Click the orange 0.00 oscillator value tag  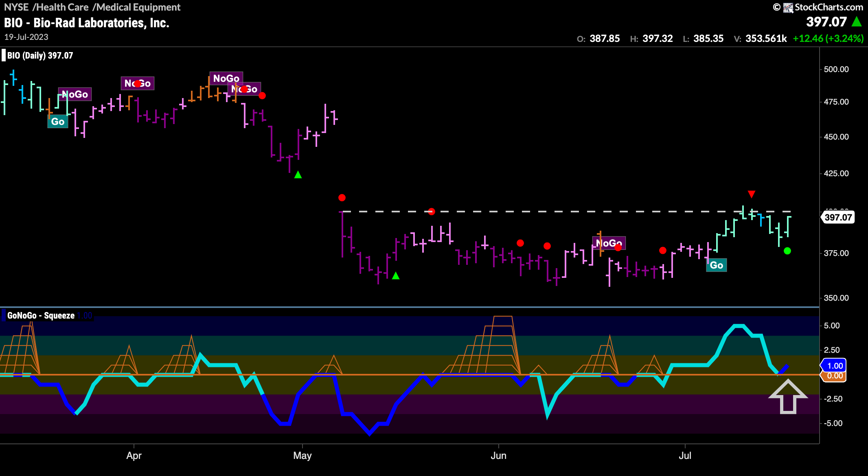coord(834,376)
